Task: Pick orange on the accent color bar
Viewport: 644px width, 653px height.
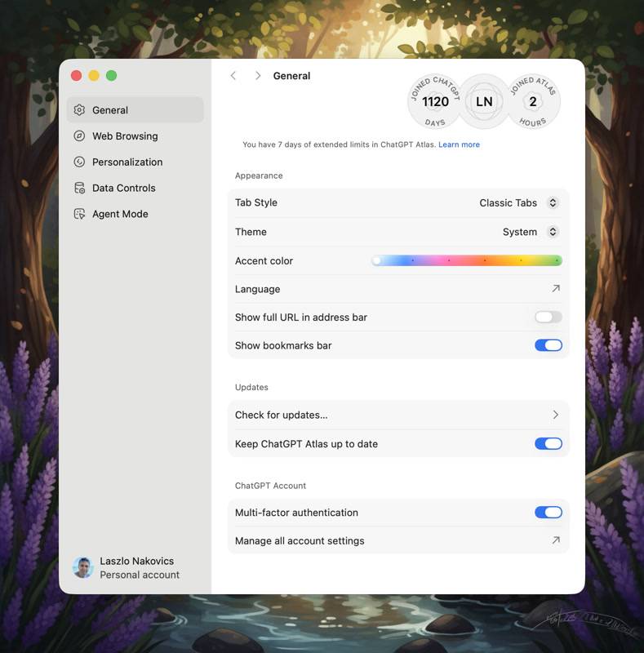Action: pos(485,260)
